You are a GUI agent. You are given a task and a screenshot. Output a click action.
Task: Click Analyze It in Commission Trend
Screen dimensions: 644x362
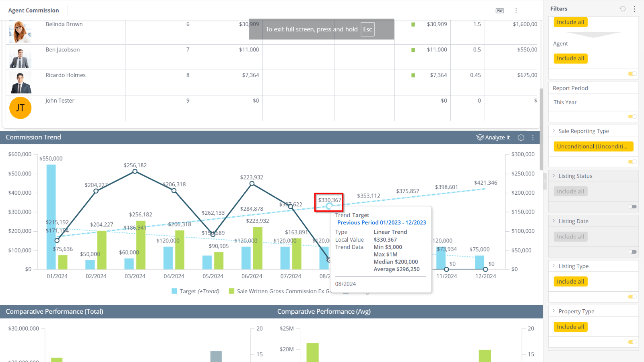click(x=493, y=138)
